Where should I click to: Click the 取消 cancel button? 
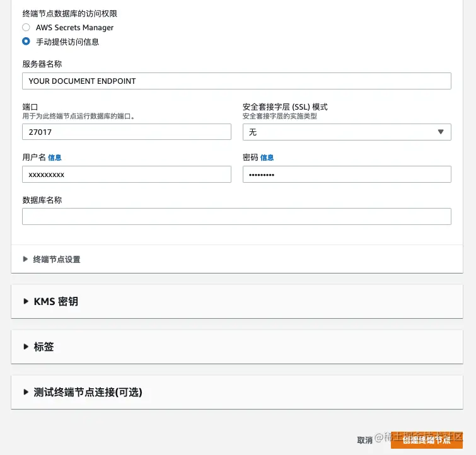364,440
